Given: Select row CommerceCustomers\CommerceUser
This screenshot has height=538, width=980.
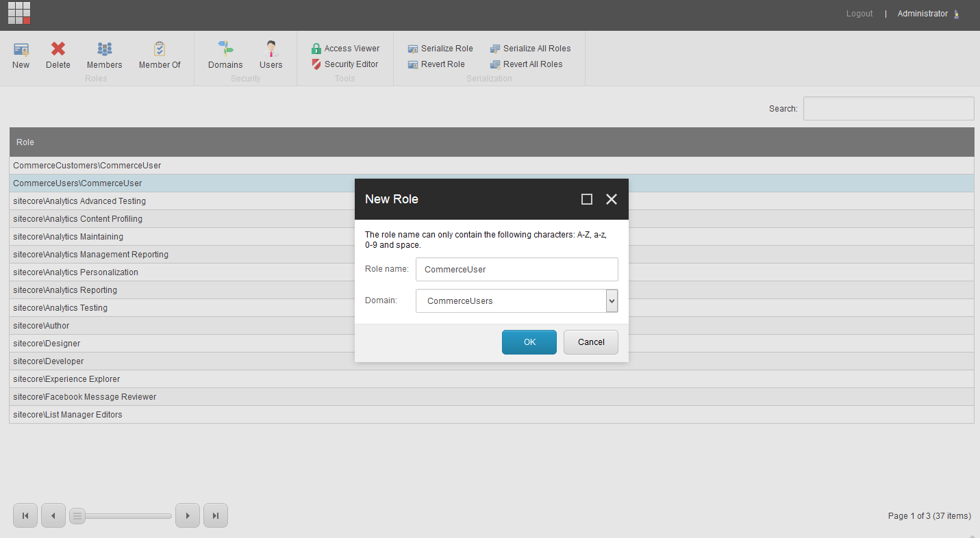Looking at the screenshot, I should click(x=492, y=166).
